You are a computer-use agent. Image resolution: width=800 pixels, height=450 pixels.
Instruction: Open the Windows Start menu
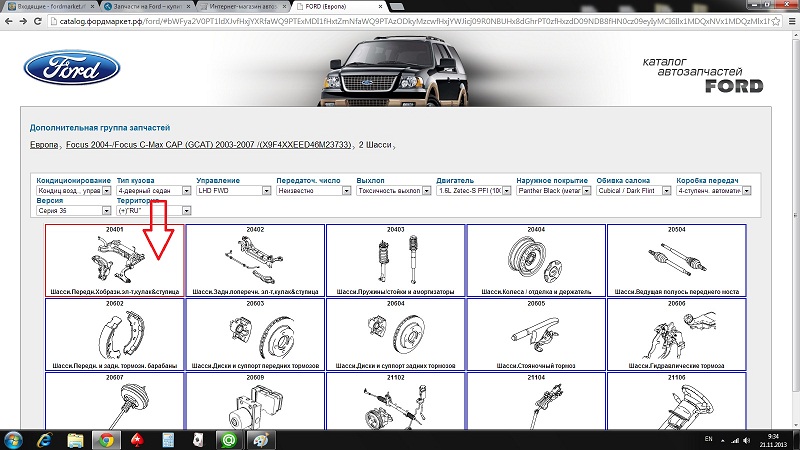tap(12, 440)
